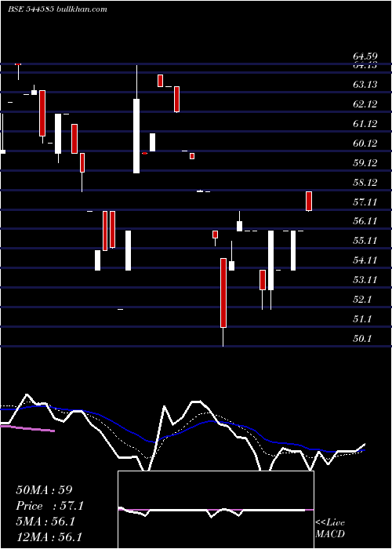Click the last red candlestick near 57.11
392x549 pixels.
[x=309, y=202]
